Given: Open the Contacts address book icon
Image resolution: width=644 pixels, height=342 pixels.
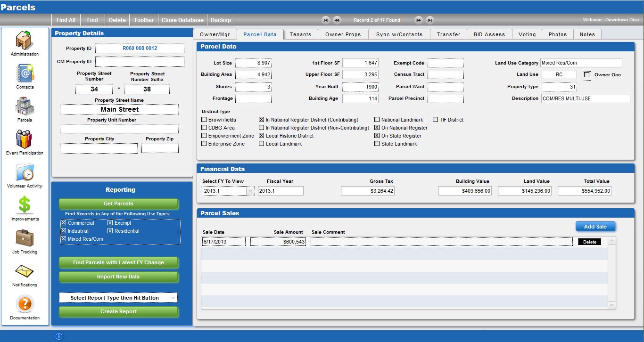Looking at the screenshot, I should 25,73.
